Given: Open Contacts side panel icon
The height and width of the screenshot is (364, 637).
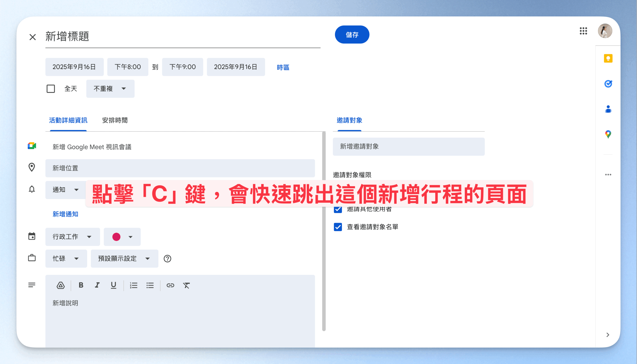Looking at the screenshot, I should click(x=608, y=109).
